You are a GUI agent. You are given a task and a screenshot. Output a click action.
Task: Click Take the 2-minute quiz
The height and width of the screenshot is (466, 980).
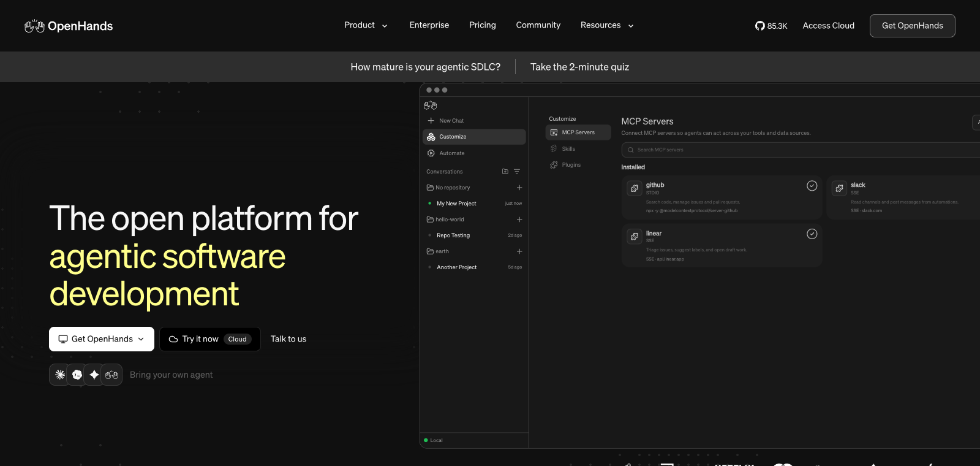[x=579, y=67]
